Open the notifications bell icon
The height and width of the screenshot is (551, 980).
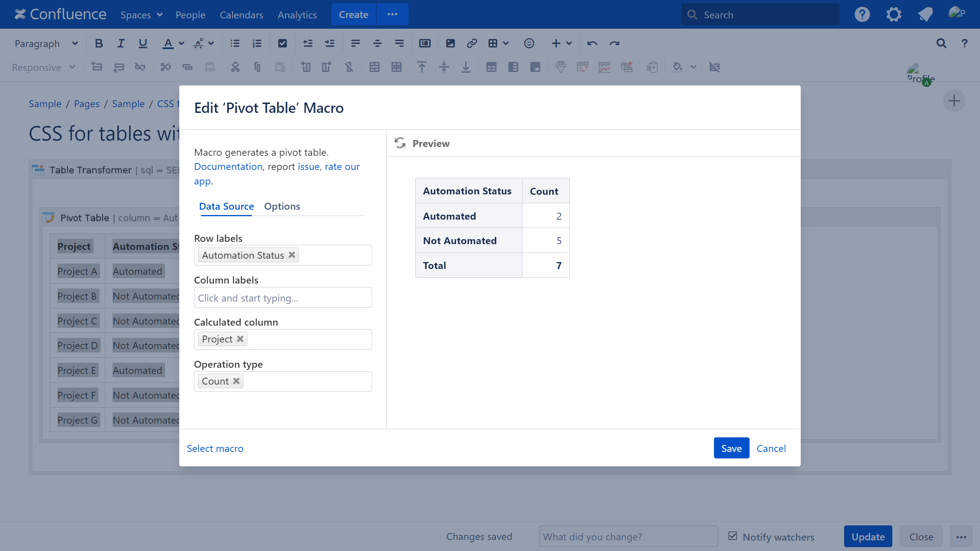click(x=925, y=15)
